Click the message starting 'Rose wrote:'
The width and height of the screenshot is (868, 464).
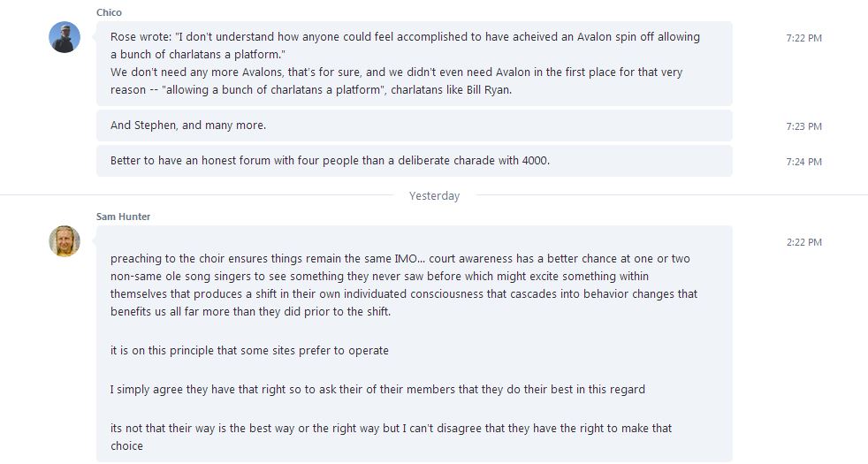(414, 64)
